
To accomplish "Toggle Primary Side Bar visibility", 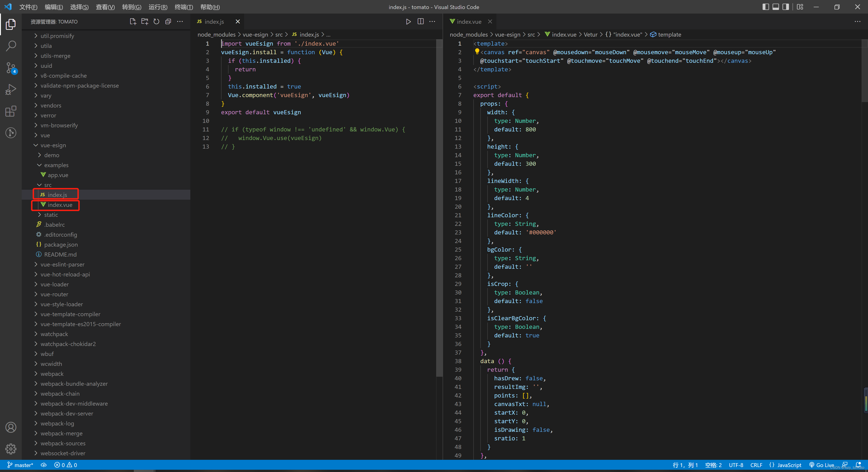I will 766,7.
